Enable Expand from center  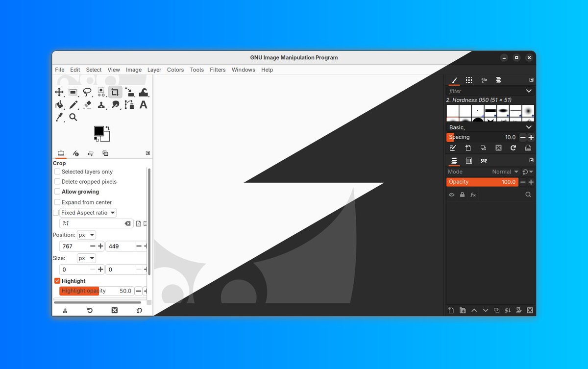[57, 202]
